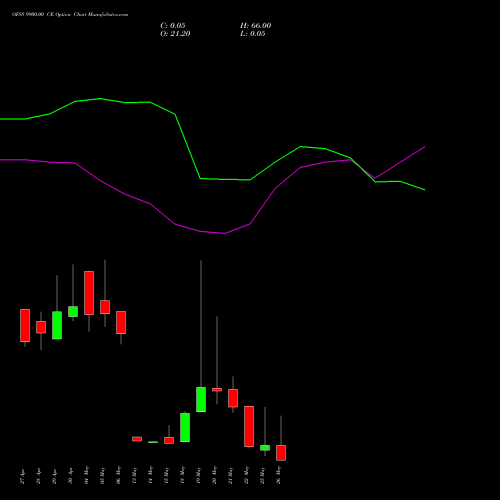Click the close value C: 0.05
This screenshot has height=500, width=500.
pos(173,26)
